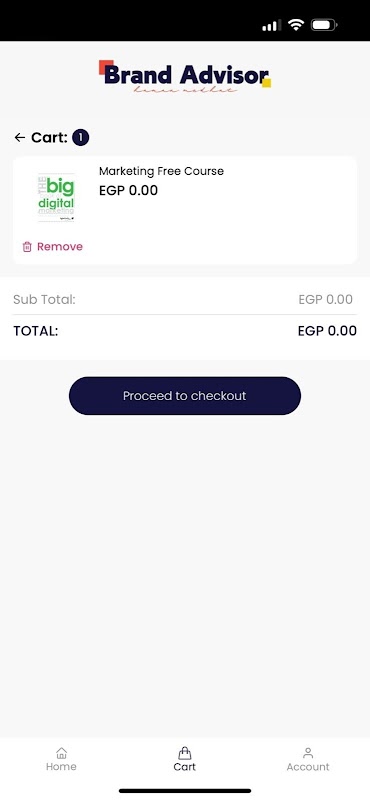This screenshot has height=800, width=370.
Task: Switch to the Account tab label
Action: pos(308,767)
